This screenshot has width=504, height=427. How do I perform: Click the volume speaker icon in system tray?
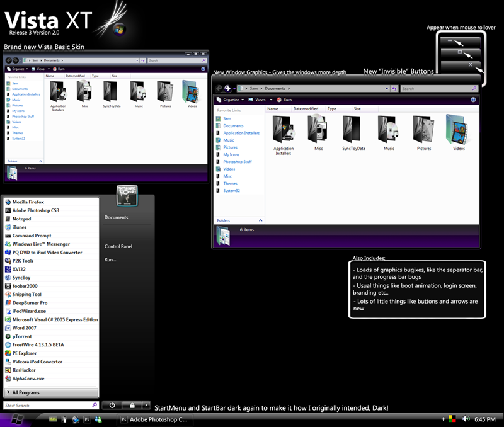click(466, 419)
